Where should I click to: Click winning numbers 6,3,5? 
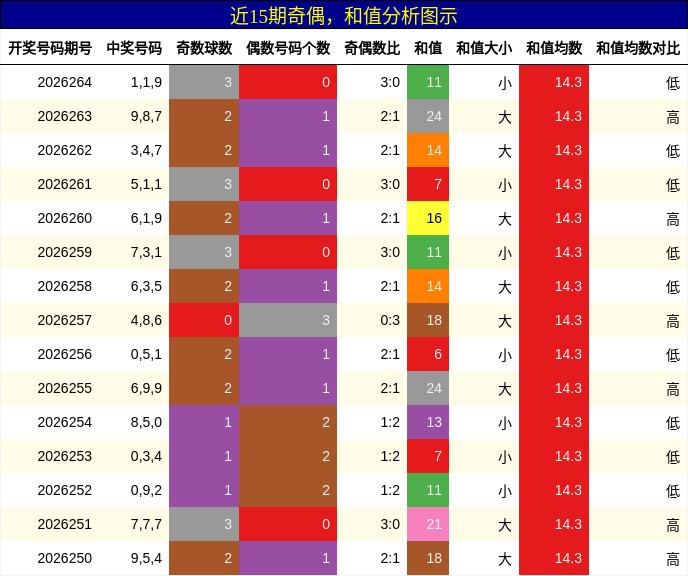click(146, 286)
